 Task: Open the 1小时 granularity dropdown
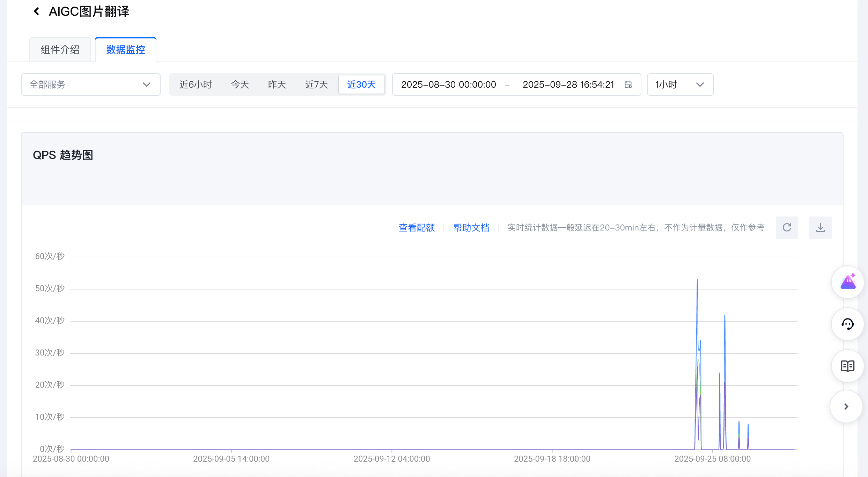[680, 85]
